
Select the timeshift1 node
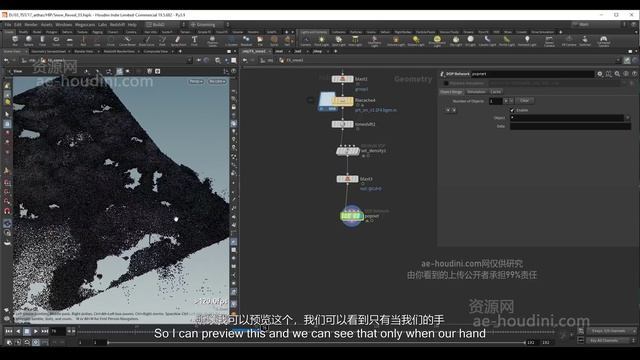point(342,124)
